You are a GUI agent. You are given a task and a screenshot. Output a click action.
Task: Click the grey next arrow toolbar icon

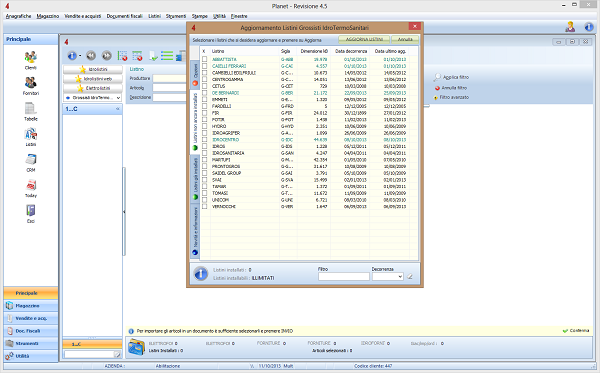[107, 56]
